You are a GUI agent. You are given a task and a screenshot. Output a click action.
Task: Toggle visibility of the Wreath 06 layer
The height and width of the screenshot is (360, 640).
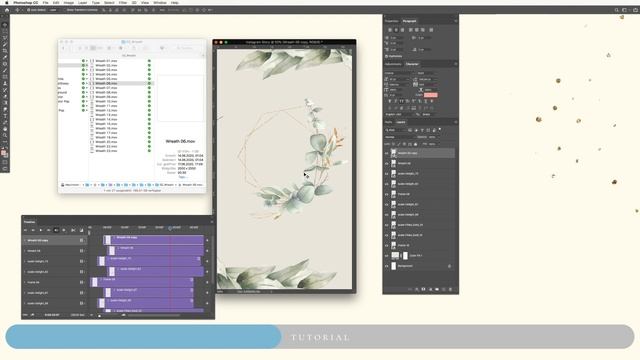coord(387,163)
